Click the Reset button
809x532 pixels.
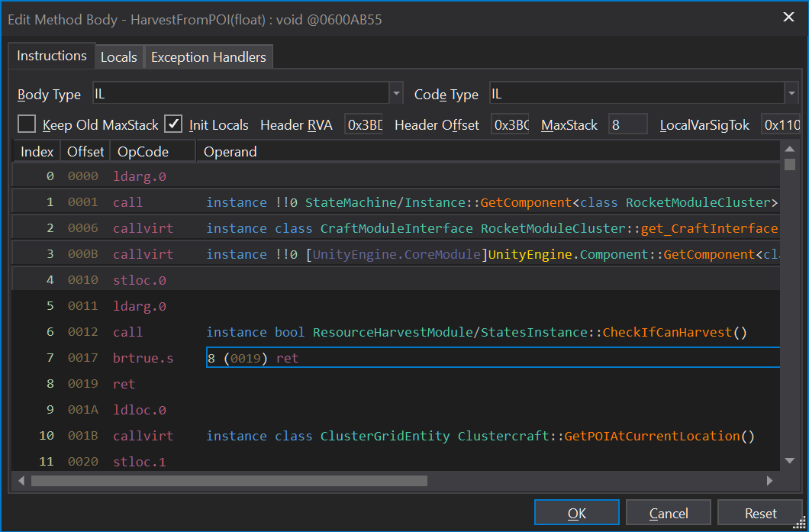click(x=760, y=514)
